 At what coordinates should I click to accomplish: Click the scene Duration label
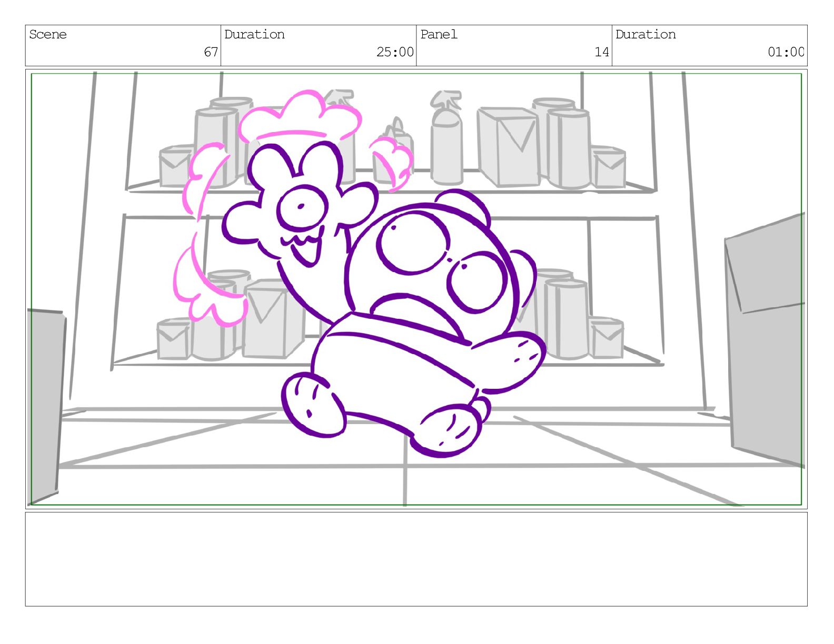[254, 35]
